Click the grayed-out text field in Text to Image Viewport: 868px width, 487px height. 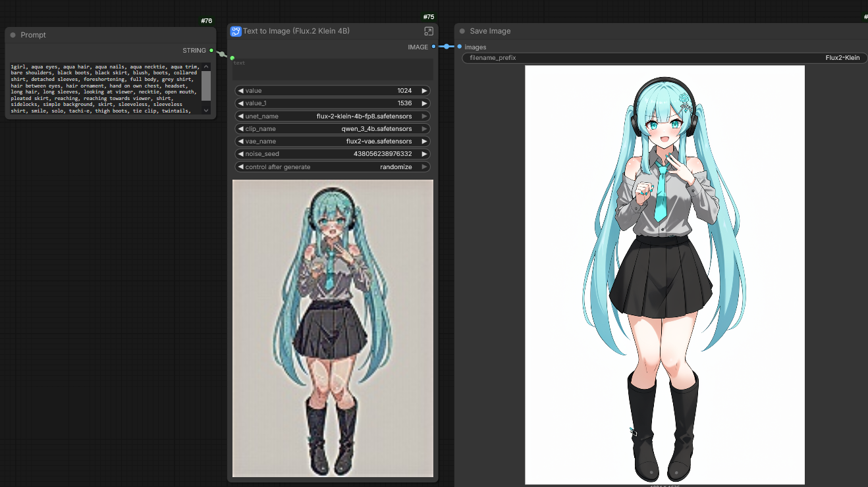[333, 70]
